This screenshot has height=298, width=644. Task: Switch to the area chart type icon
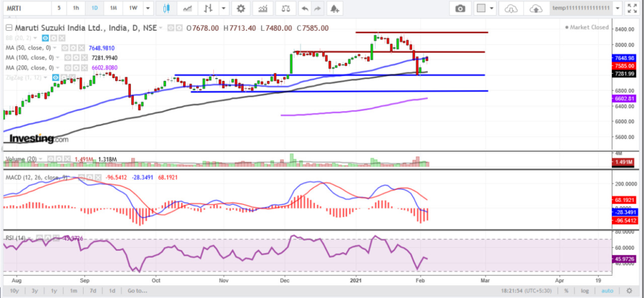pos(187,8)
